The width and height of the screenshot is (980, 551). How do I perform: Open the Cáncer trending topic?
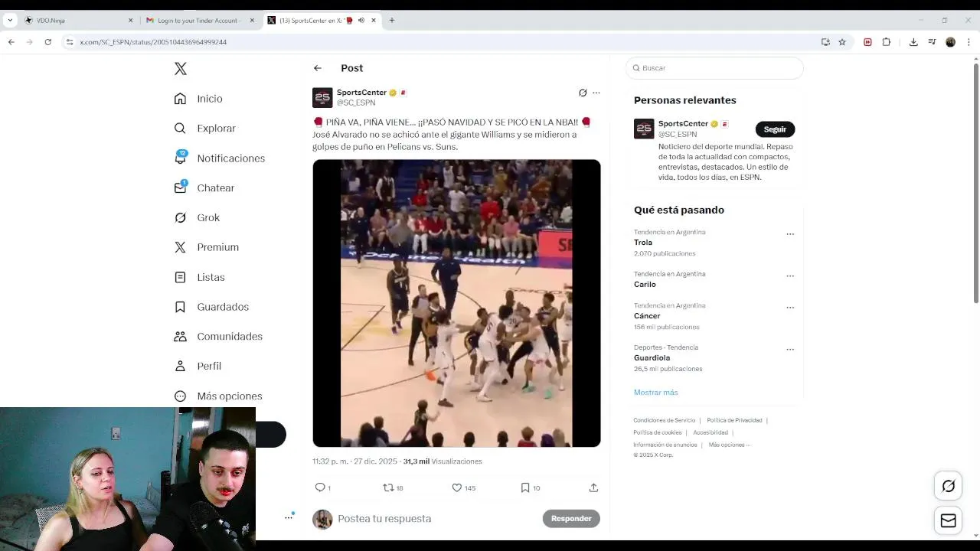tap(647, 316)
